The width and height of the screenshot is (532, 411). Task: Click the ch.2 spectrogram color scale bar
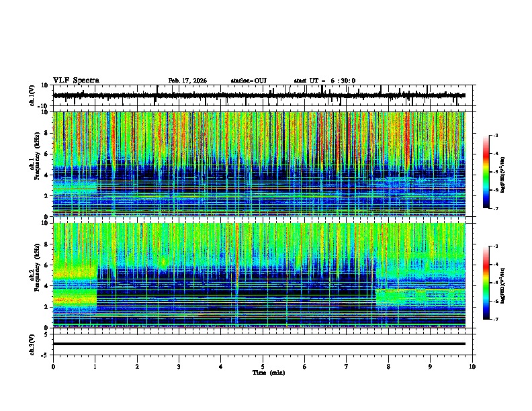click(486, 283)
